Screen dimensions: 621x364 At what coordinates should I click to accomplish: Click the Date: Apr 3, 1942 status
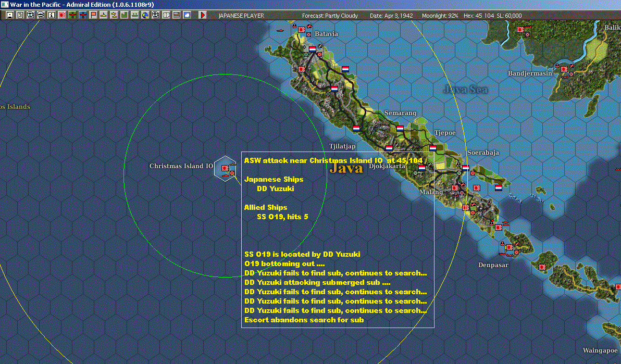[x=391, y=16]
